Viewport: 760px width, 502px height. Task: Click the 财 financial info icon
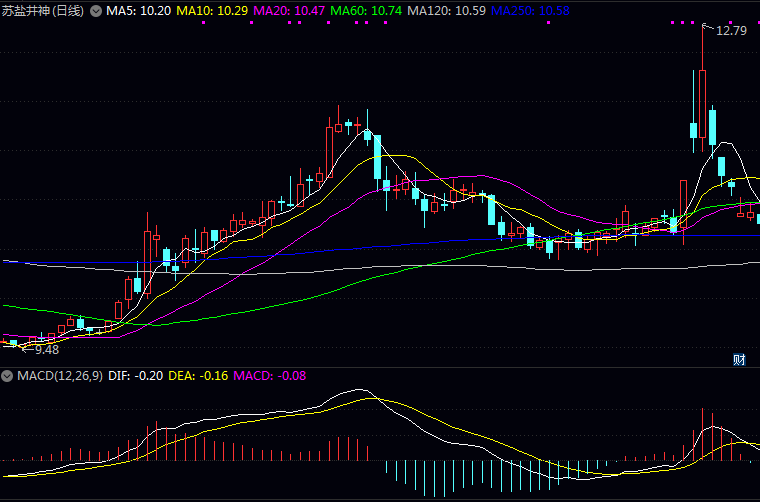point(740,360)
